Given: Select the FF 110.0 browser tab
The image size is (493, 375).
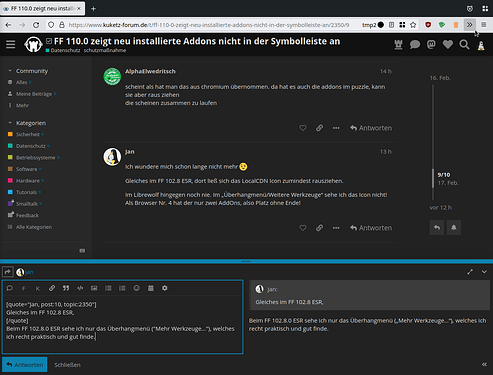Looking at the screenshot, I should [x=42, y=9].
